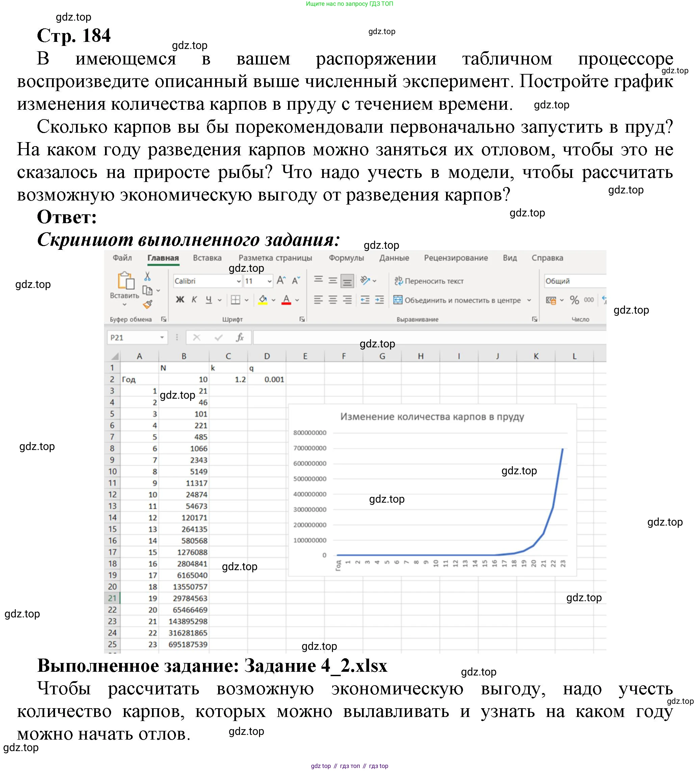Open the Calibri font name dropdown
The height and width of the screenshot is (771, 700).
(238, 281)
